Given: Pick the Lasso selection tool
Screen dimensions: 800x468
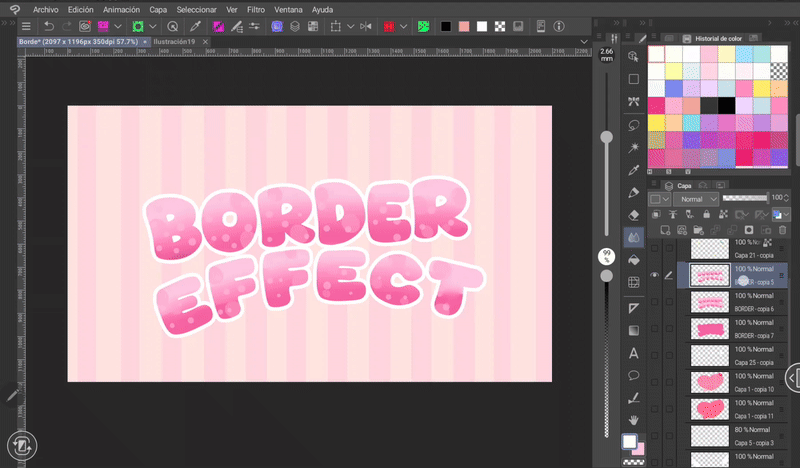Looking at the screenshot, I should (x=633, y=126).
